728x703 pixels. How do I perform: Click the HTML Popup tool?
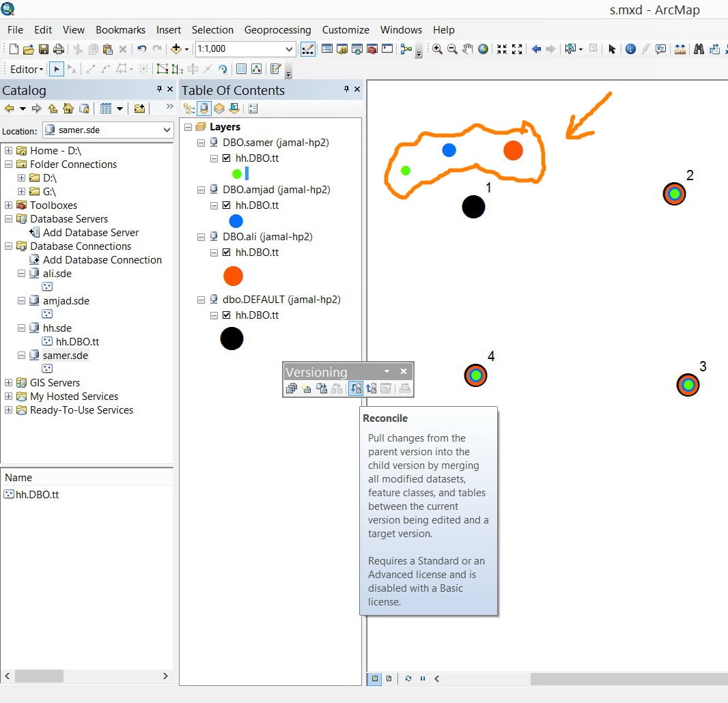click(660, 49)
